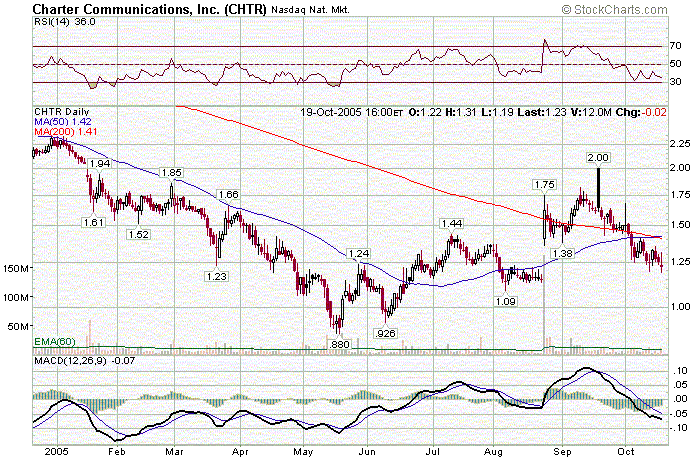Screen dimensions: 700x462
Task: Click the 1.50 price axis label
Action: pos(680,225)
